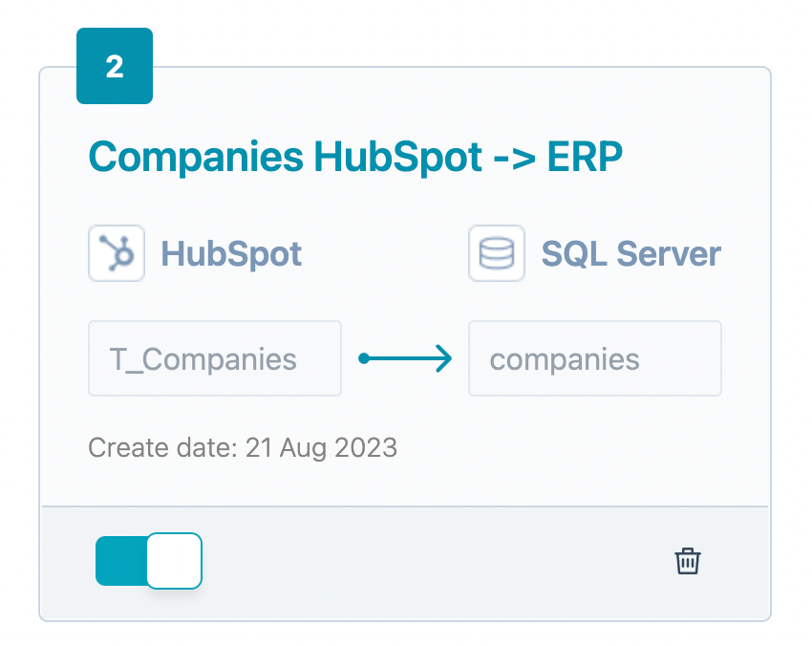Click the HubSpot source label
The image size is (812, 646).
click(231, 253)
